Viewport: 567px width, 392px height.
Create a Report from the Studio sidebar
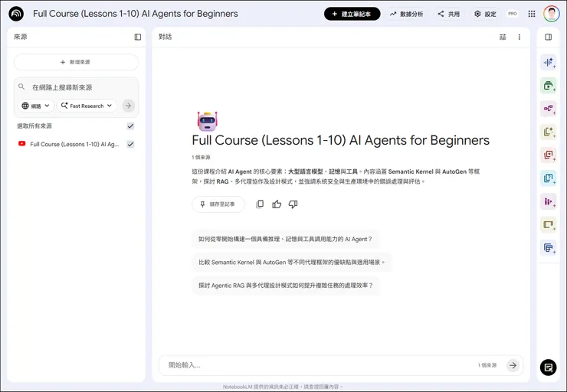pyautogui.click(x=548, y=132)
